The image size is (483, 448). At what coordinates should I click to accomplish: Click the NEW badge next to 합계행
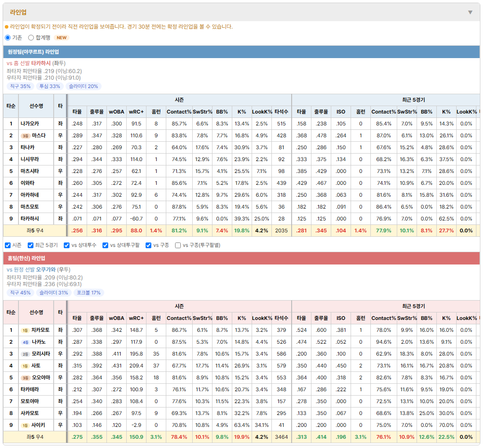(x=62, y=37)
